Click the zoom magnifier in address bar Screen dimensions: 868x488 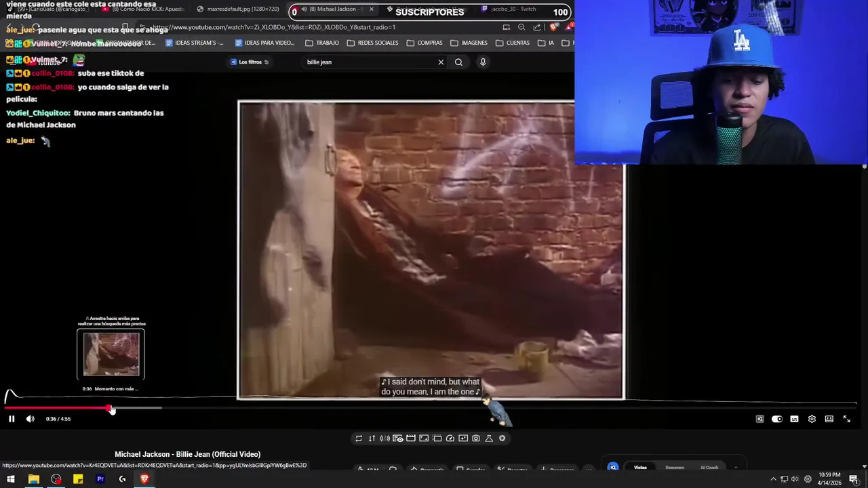tap(521, 27)
